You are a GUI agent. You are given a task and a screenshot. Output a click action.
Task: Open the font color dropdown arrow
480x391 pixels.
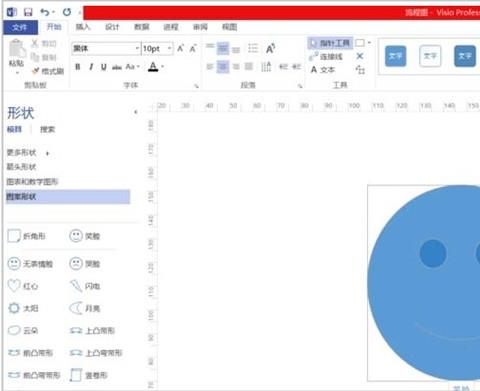click(x=162, y=67)
